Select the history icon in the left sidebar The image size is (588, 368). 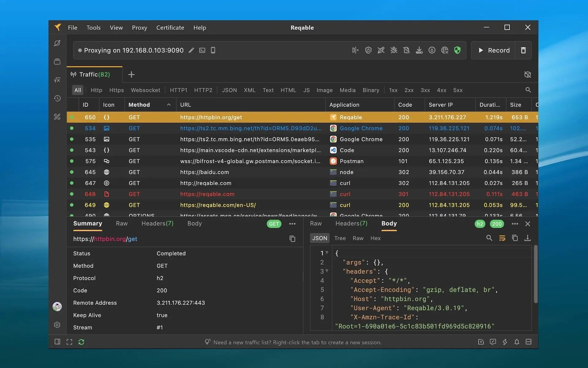point(57,98)
